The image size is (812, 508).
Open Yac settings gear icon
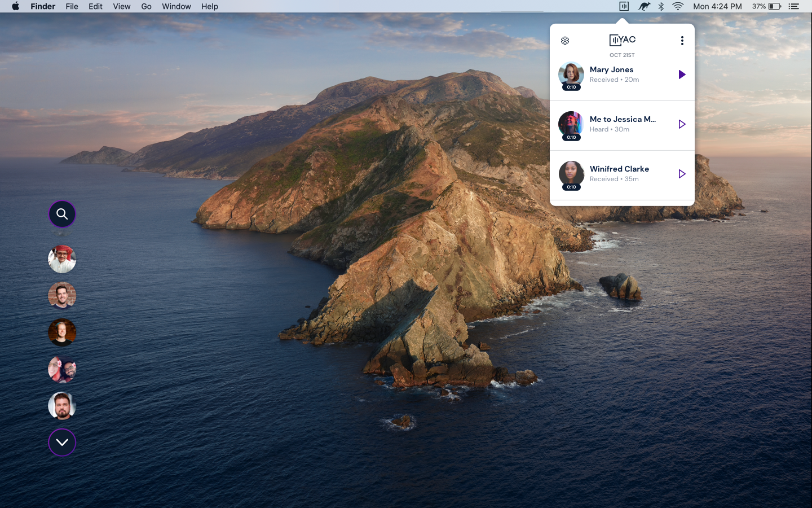[x=565, y=41]
